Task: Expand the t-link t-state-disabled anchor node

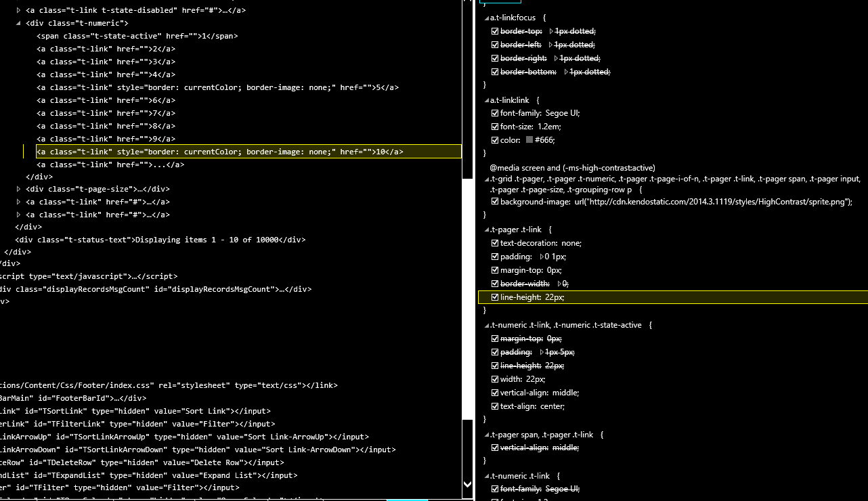Action: (19, 10)
